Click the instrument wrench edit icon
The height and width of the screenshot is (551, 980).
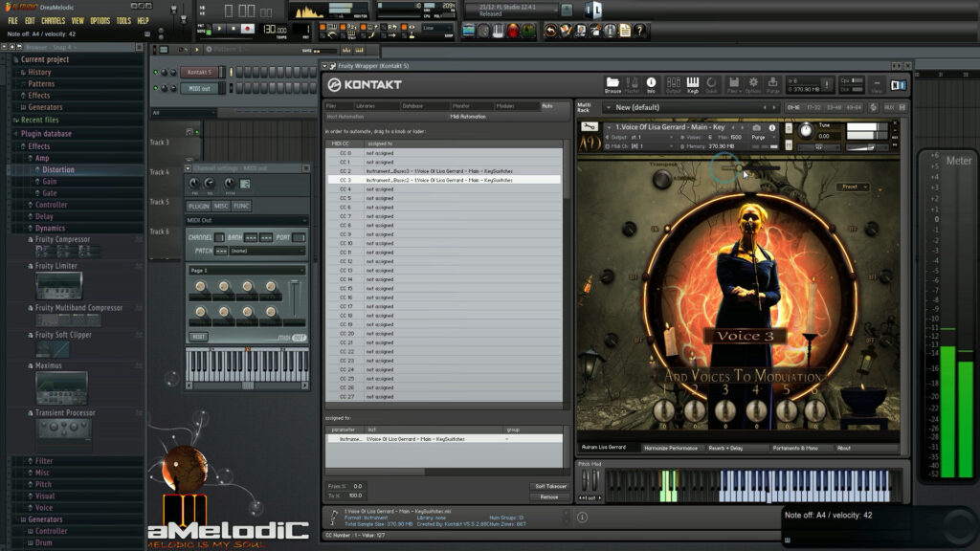[x=590, y=126]
